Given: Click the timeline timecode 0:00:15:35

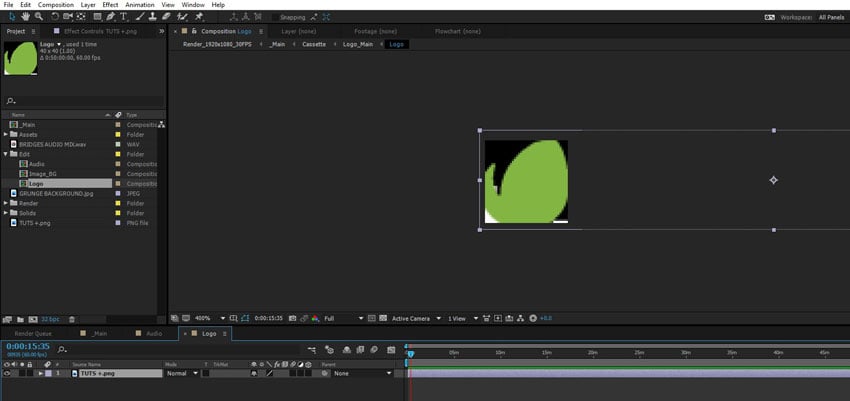Looking at the screenshot, I should (x=28, y=346).
